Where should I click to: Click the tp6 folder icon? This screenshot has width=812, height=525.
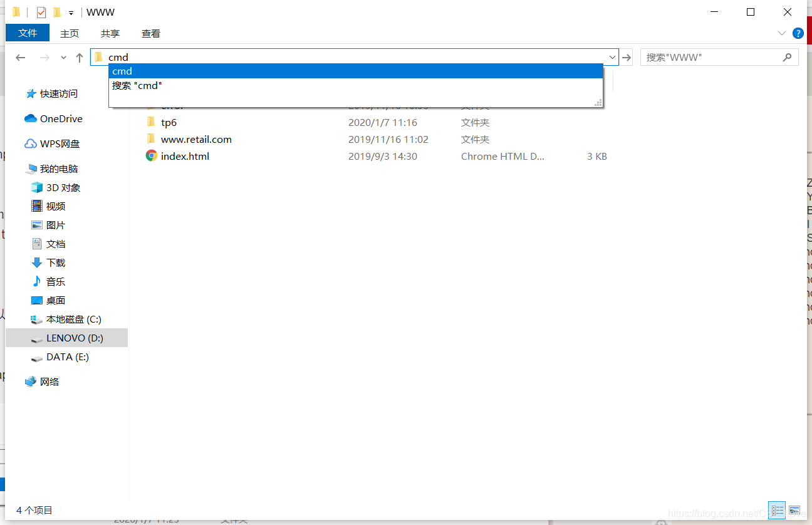pos(151,122)
